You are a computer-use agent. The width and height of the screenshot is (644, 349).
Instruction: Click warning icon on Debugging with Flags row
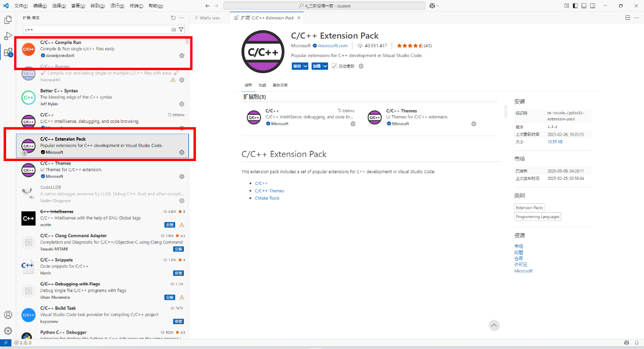(x=182, y=297)
